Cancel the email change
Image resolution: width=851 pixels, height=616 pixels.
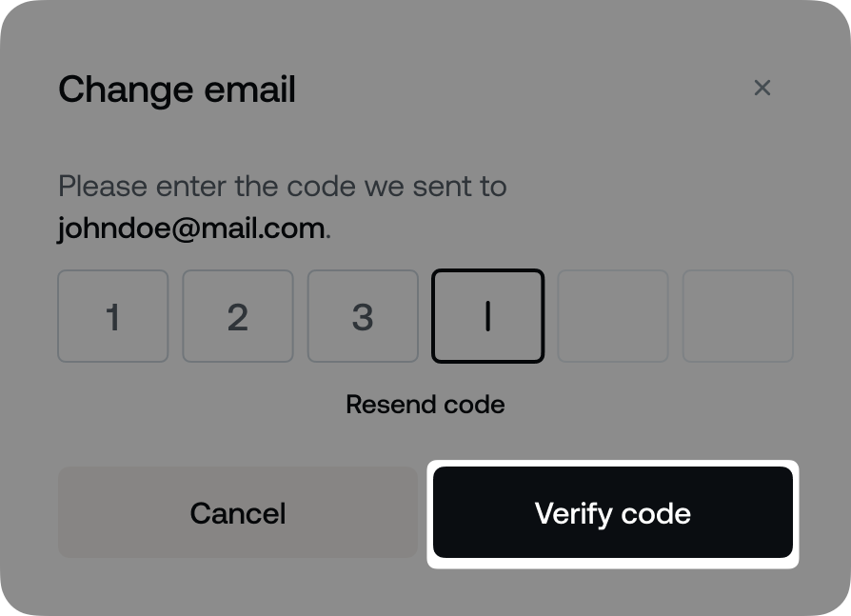[237, 513]
